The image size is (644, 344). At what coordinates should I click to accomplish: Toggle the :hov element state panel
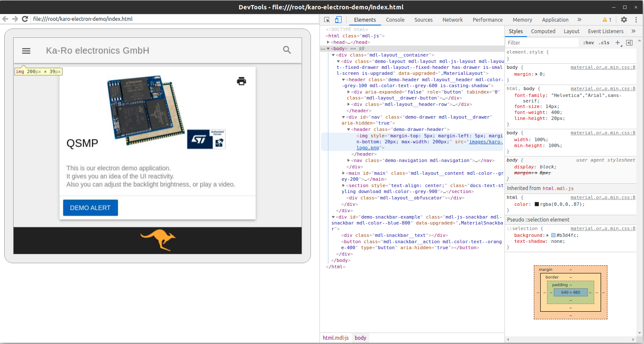pyautogui.click(x=588, y=43)
